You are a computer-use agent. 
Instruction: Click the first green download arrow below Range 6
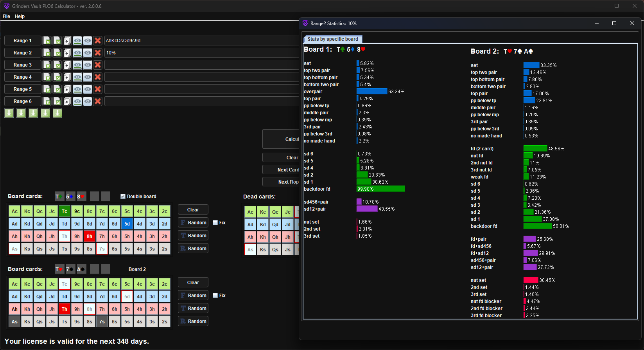click(9, 113)
